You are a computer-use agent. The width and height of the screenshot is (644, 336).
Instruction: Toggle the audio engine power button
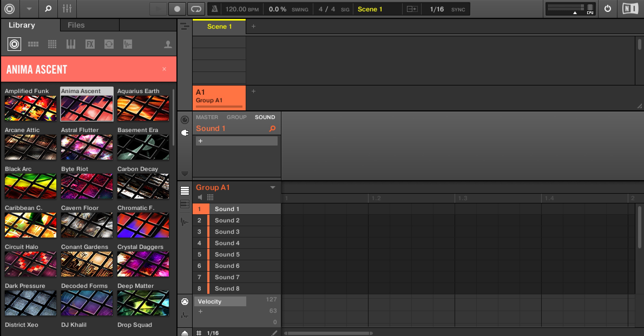pos(607,9)
